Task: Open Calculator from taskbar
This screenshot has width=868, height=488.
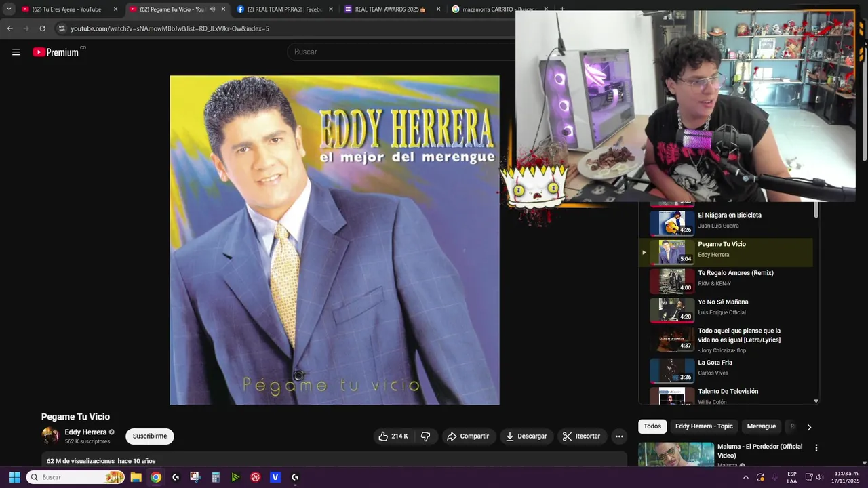Action: point(216,477)
